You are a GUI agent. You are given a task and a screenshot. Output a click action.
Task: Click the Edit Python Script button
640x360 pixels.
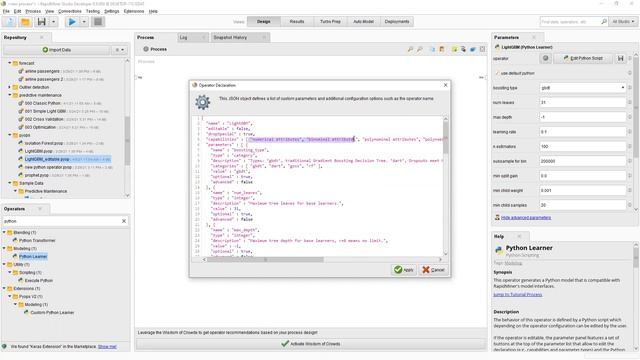(583, 58)
